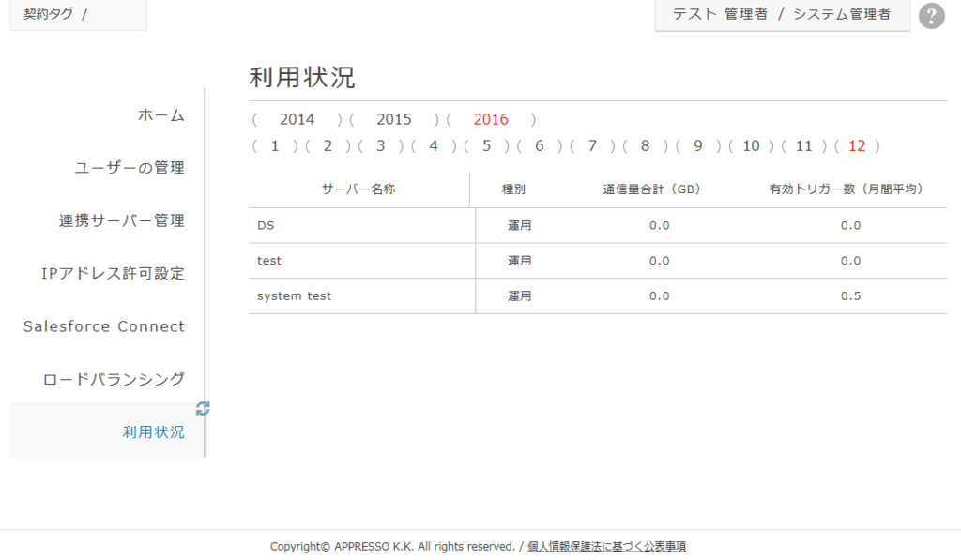This screenshot has height=560, width=961.
Task: Navigate to ロードバランシング
Action: point(114,379)
